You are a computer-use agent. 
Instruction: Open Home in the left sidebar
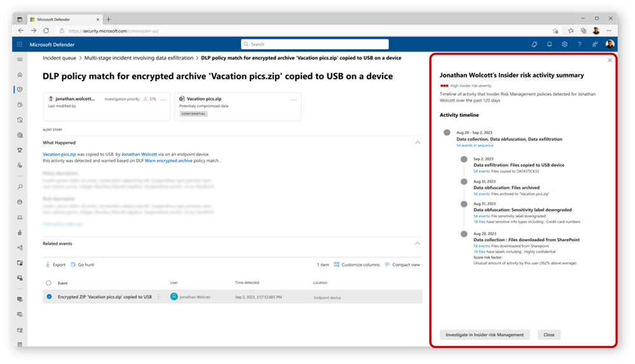pos(20,74)
